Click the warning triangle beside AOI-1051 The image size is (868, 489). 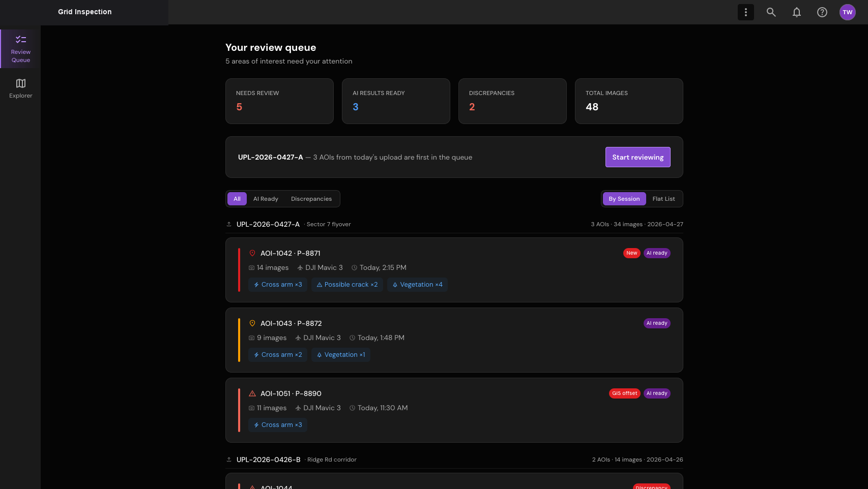(x=252, y=393)
